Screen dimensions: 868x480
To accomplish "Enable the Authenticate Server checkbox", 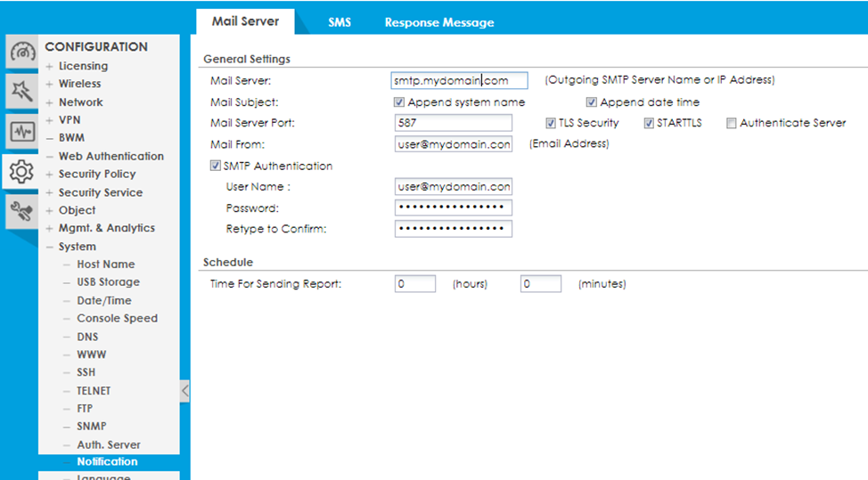I will pos(732,123).
